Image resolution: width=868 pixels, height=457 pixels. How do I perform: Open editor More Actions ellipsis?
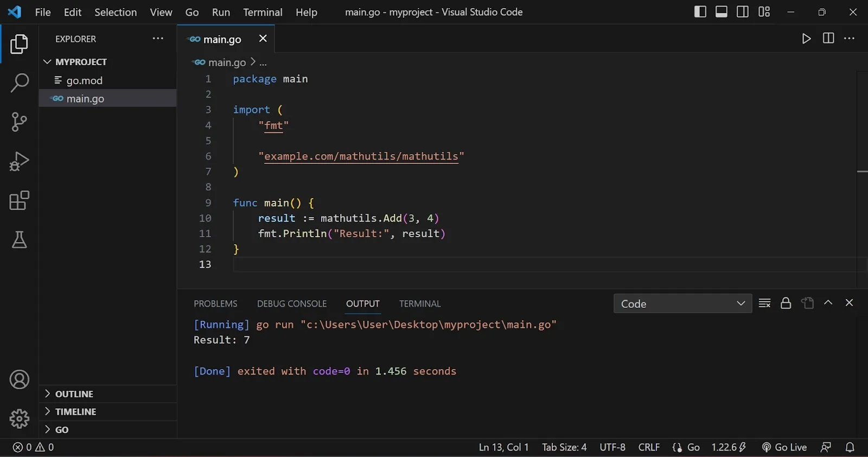click(850, 38)
